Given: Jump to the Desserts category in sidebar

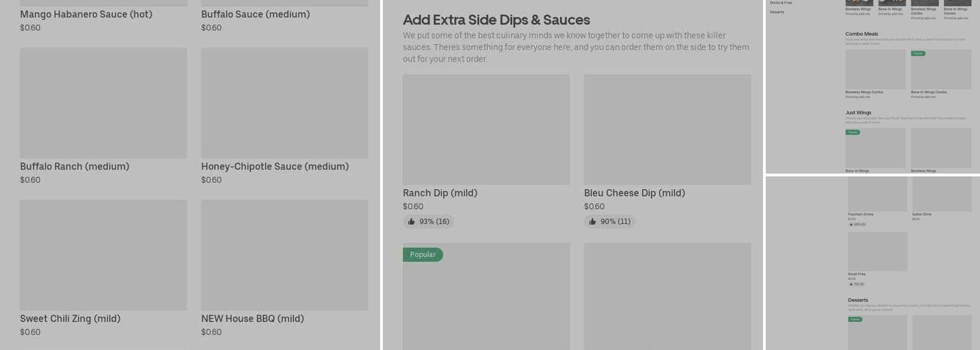Looking at the screenshot, I should (x=777, y=12).
